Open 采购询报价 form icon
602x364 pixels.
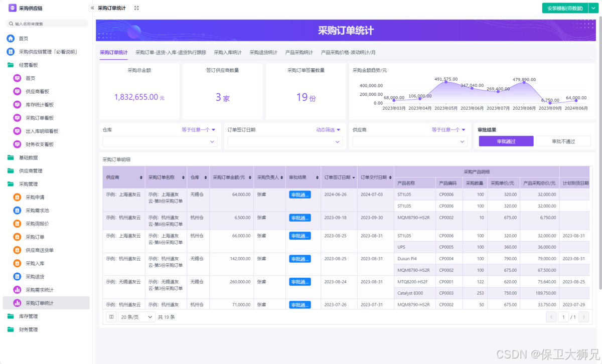pos(17,224)
